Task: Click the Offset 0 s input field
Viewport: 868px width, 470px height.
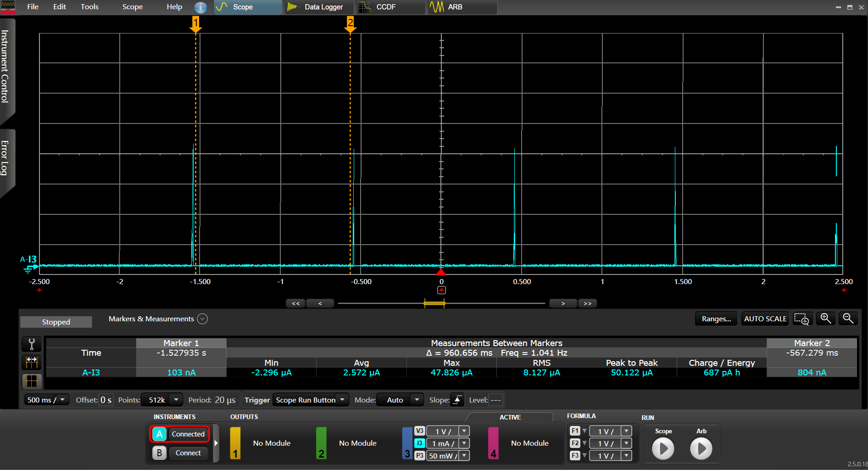Action: tap(106, 400)
